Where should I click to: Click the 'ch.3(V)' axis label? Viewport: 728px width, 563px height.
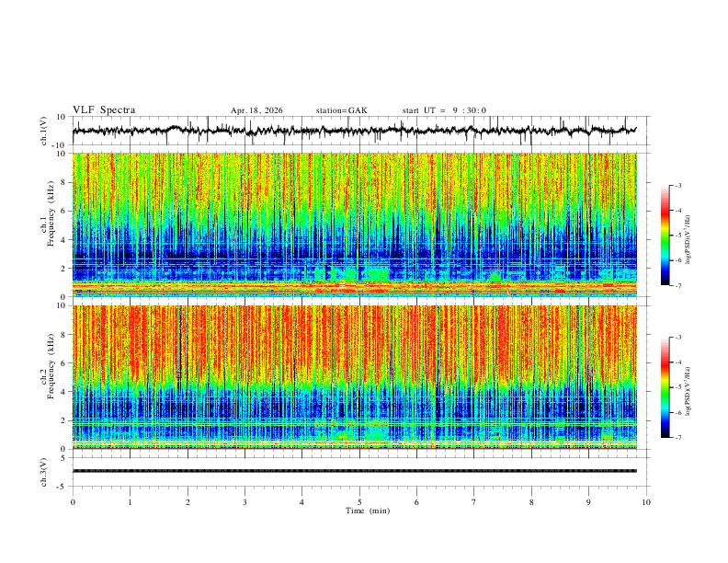tap(43, 472)
